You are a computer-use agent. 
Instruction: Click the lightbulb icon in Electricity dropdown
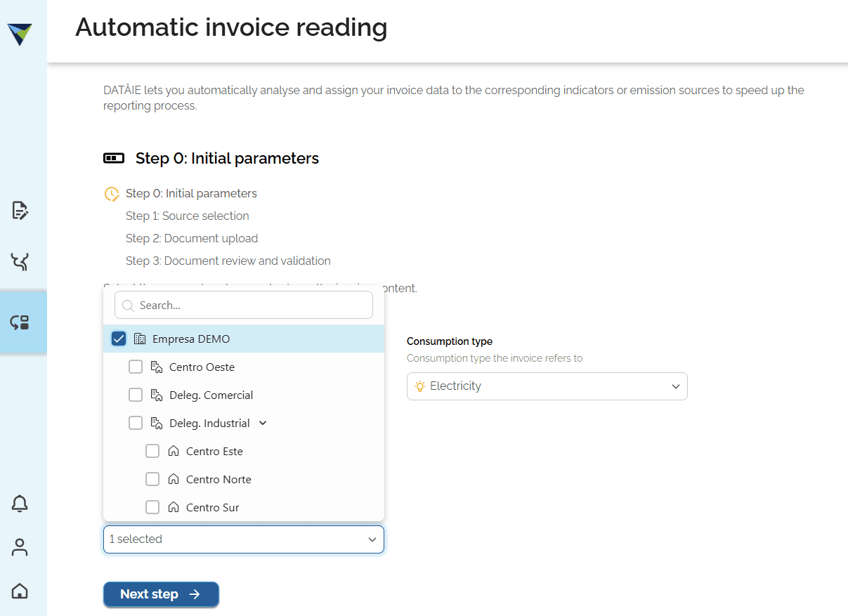pyautogui.click(x=420, y=386)
